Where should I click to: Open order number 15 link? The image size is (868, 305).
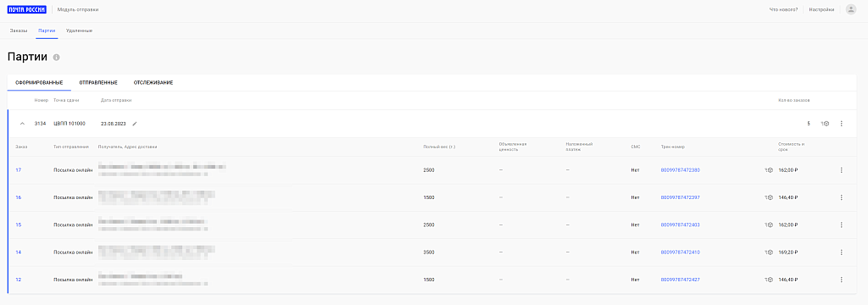pos(19,225)
